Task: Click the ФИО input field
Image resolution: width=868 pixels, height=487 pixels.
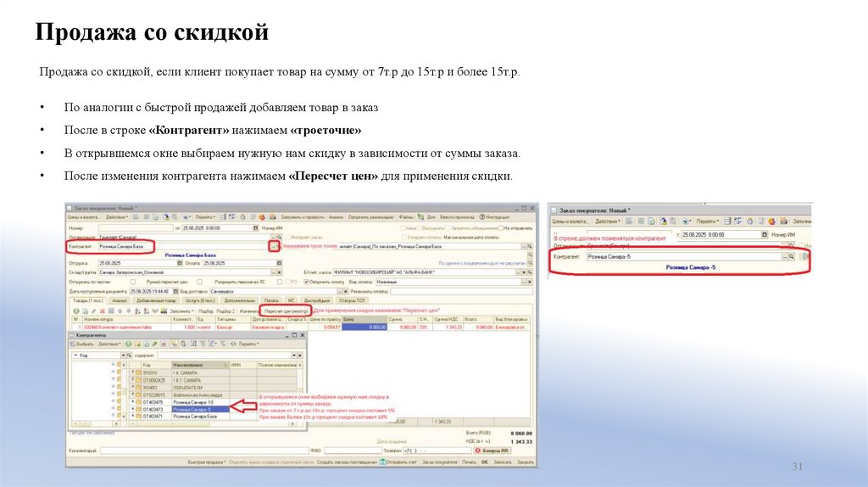Action: (x=353, y=451)
